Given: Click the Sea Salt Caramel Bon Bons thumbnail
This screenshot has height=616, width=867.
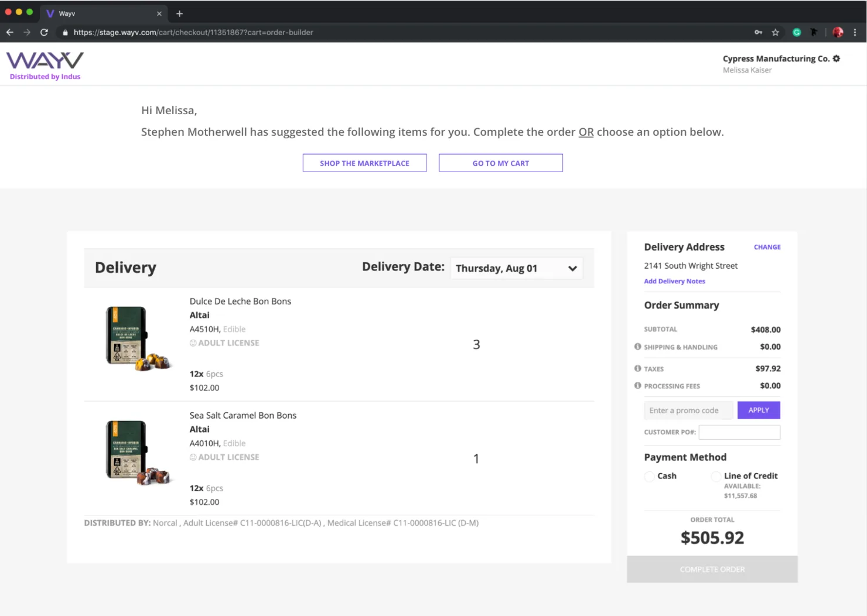Looking at the screenshot, I should [x=138, y=453].
